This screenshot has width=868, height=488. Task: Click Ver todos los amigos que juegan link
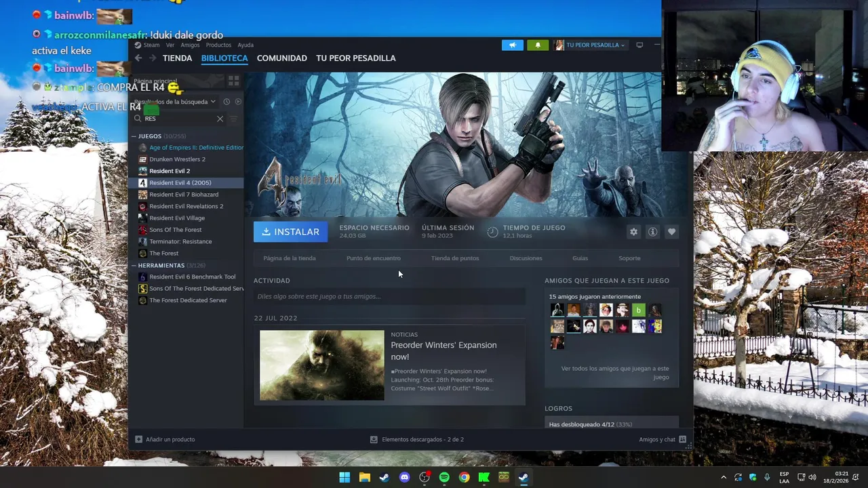tap(615, 373)
